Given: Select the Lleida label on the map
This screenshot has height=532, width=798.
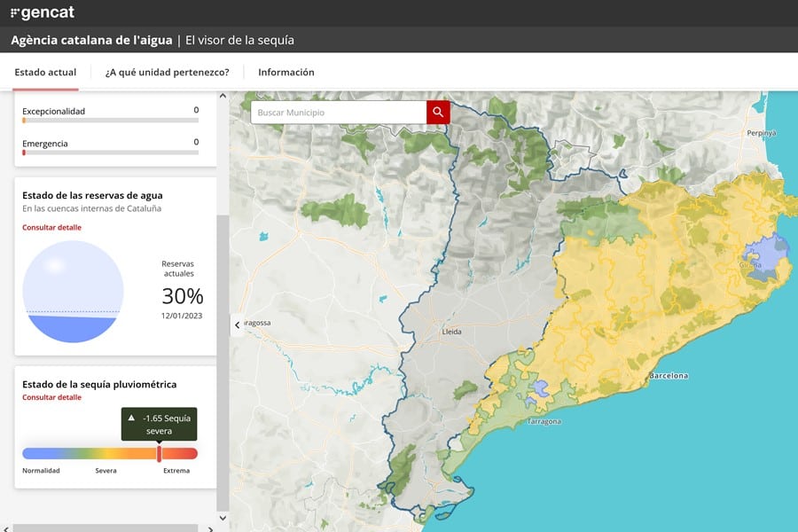Looking at the screenshot, I should tap(452, 332).
